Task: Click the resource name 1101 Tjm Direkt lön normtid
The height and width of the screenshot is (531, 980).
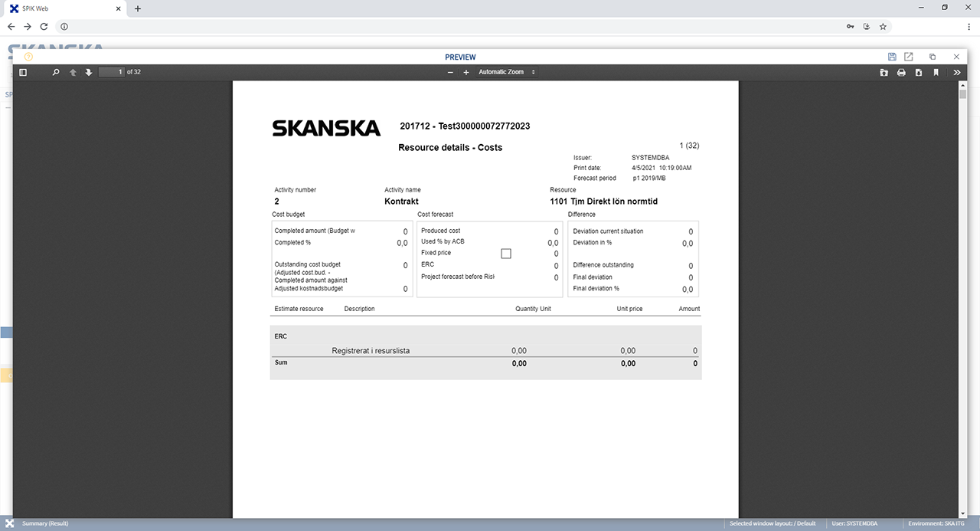Action: [603, 202]
